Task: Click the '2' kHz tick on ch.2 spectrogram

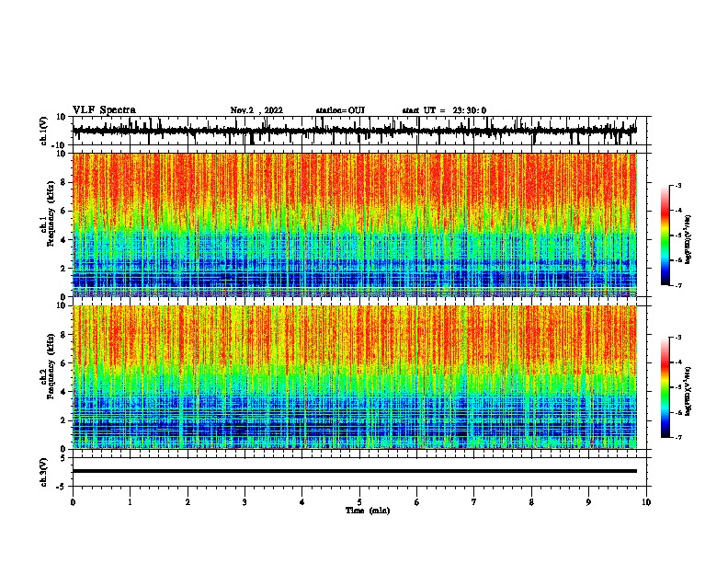Action: (x=63, y=420)
